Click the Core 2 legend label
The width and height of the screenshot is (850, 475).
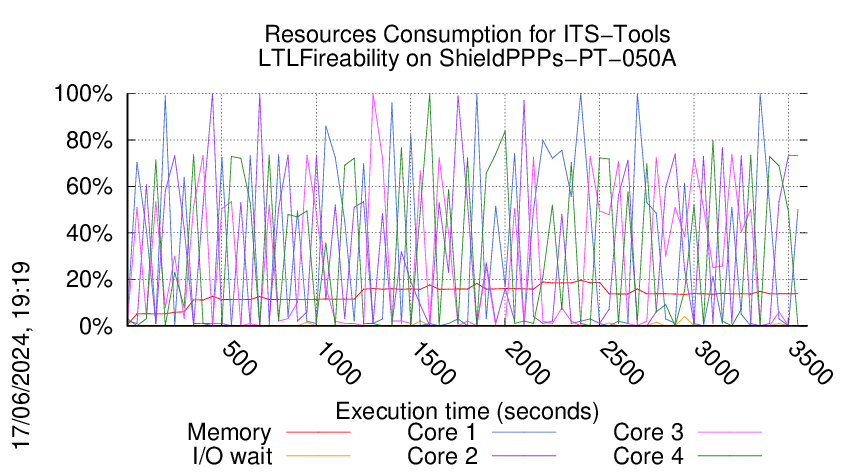(442, 456)
